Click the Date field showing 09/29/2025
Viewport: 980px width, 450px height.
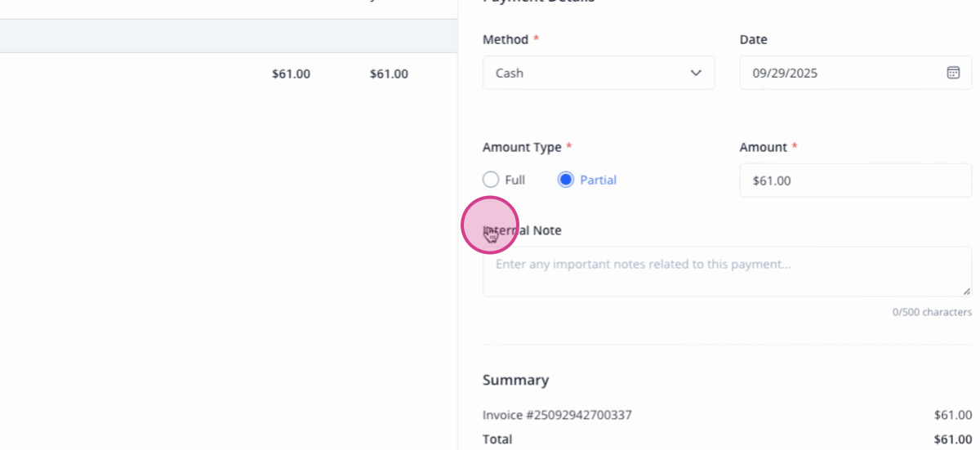(856, 73)
